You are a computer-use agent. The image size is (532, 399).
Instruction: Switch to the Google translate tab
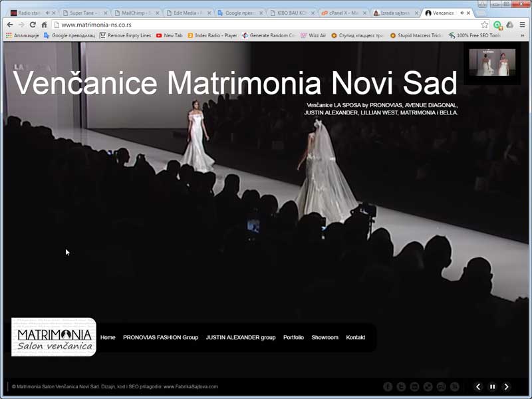coord(239,13)
